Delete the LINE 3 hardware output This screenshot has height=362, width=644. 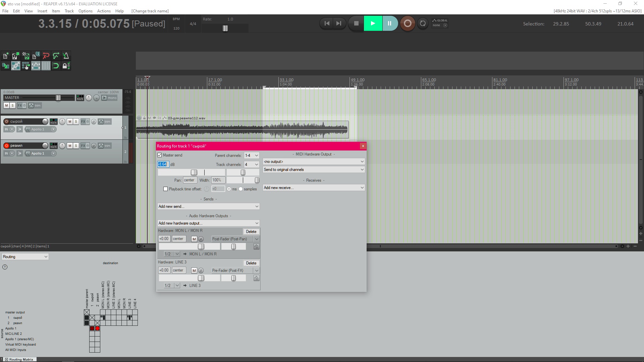coord(251,263)
